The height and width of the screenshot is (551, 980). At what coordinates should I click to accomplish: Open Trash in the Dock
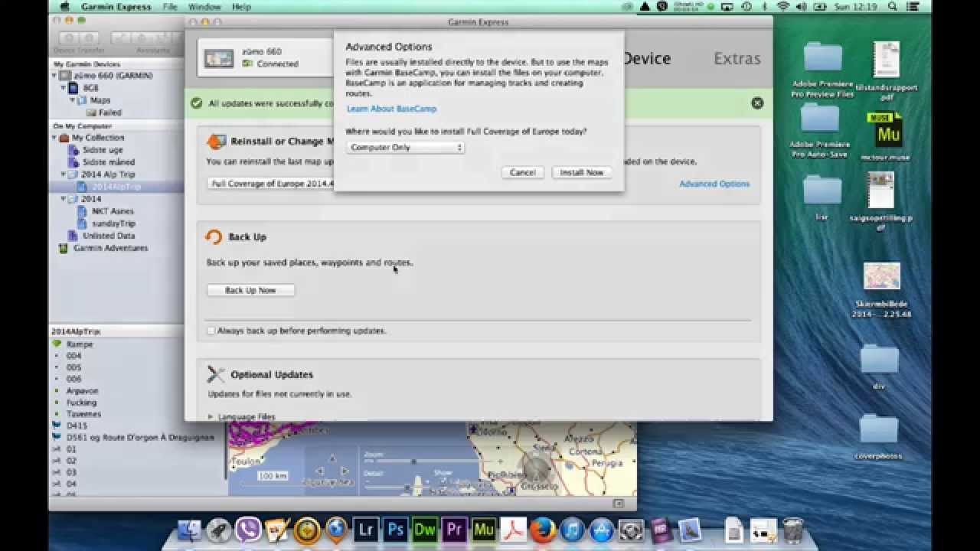(x=794, y=530)
